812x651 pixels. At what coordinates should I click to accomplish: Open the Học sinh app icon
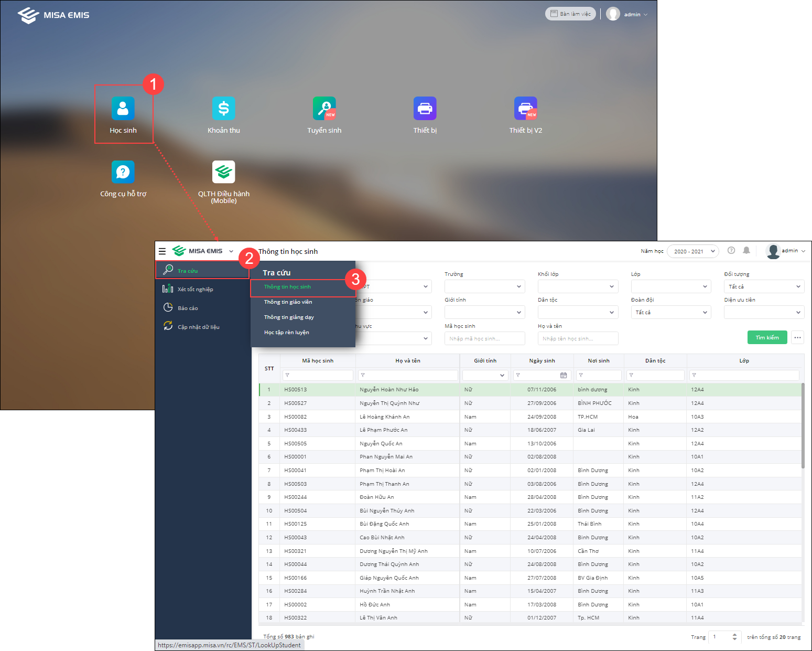[123, 109]
